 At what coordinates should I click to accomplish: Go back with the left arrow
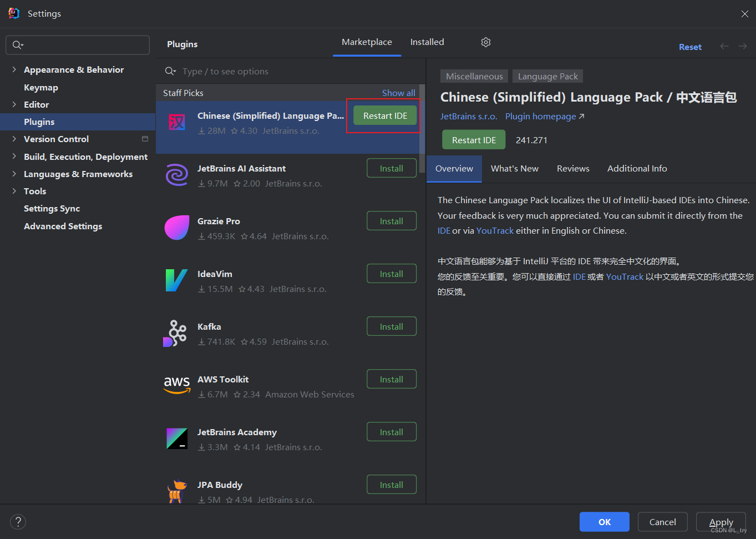[724, 46]
